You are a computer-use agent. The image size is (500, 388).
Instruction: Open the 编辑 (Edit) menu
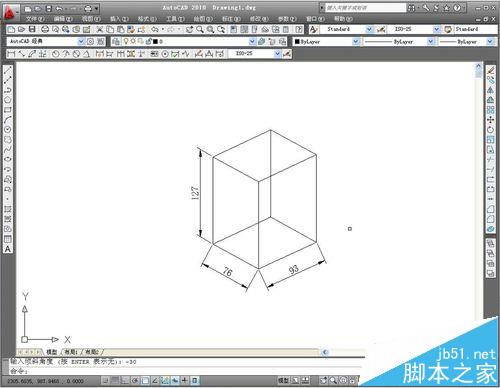pos(63,19)
